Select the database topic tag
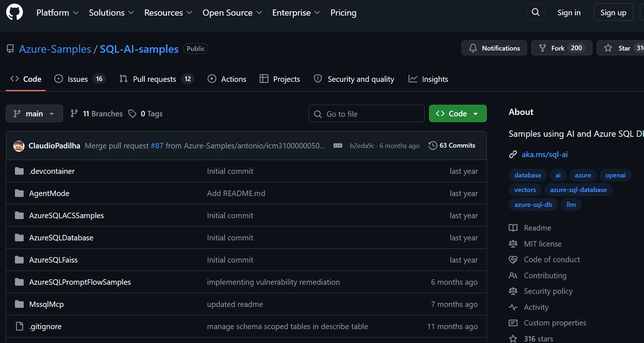The height and width of the screenshot is (343, 644). click(x=528, y=175)
